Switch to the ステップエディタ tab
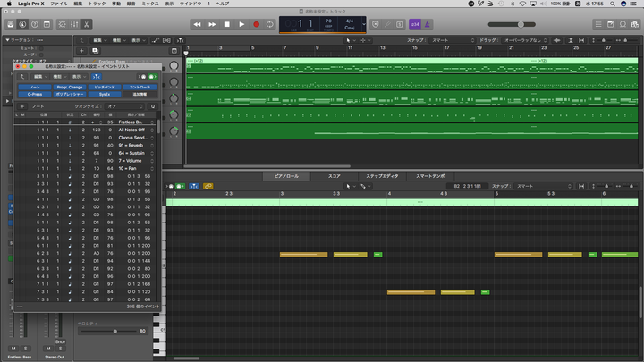Screen dimensions: 644x362 [382, 176]
